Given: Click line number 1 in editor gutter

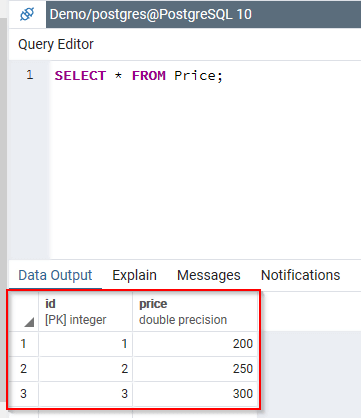Looking at the screenshot, I should (30, 75).
